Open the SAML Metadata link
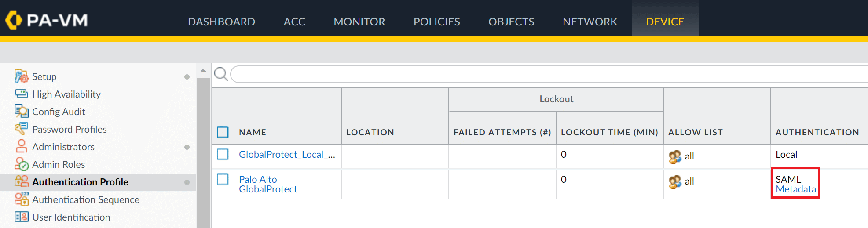Image resolution: width=868 pixels, height=228 pixels. point(795,189)
